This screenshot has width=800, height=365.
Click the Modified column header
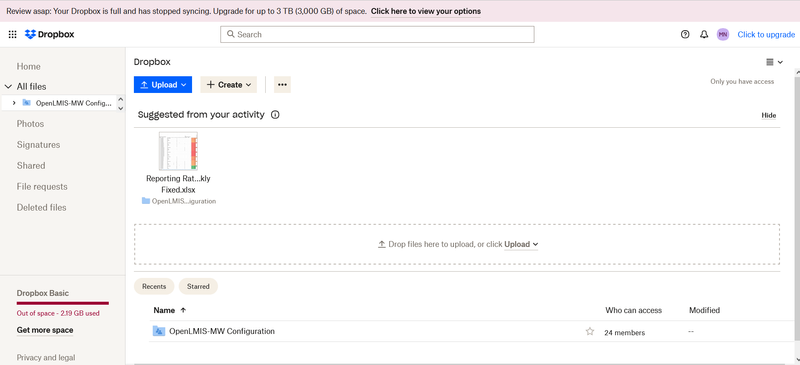coord(704,310)
